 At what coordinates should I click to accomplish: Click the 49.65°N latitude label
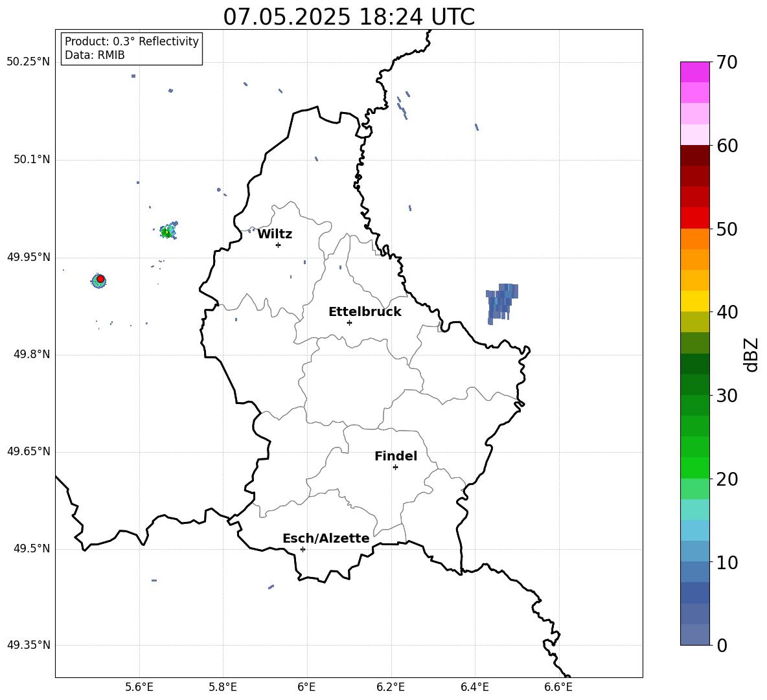[29, 451]
